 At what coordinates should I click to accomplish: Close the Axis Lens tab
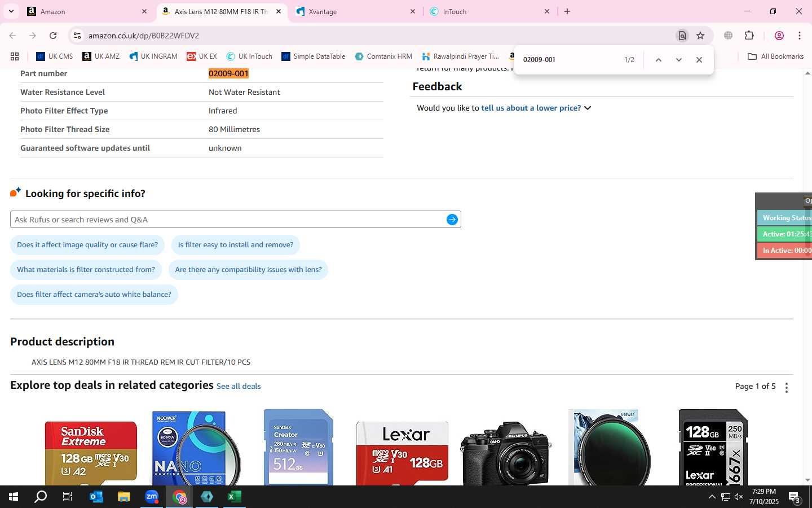(279, 11)
